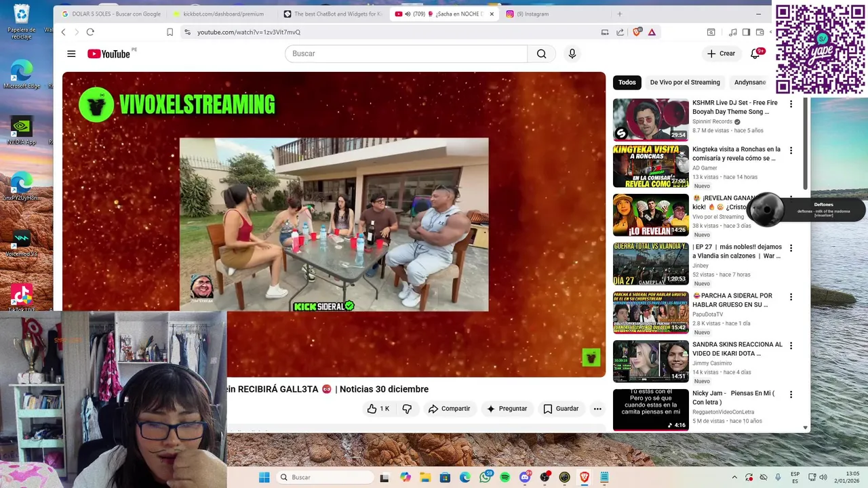The image size is (868, 488).
Task: Reload the page in browser toolbar
Action: pyautogui.click(x=90, y=32)
